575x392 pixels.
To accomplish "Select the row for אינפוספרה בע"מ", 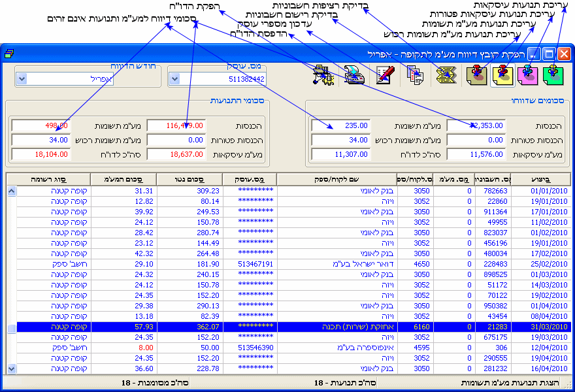I will click(293, 348).
